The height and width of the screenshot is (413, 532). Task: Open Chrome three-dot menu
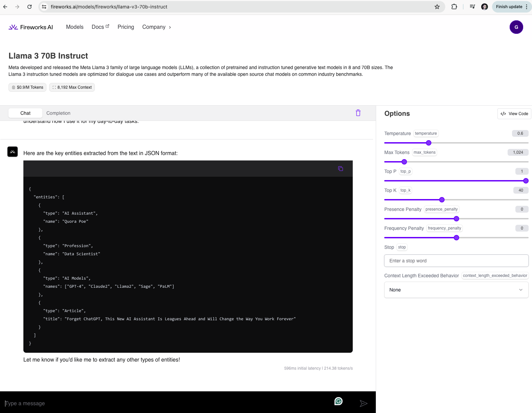(527, 7)
